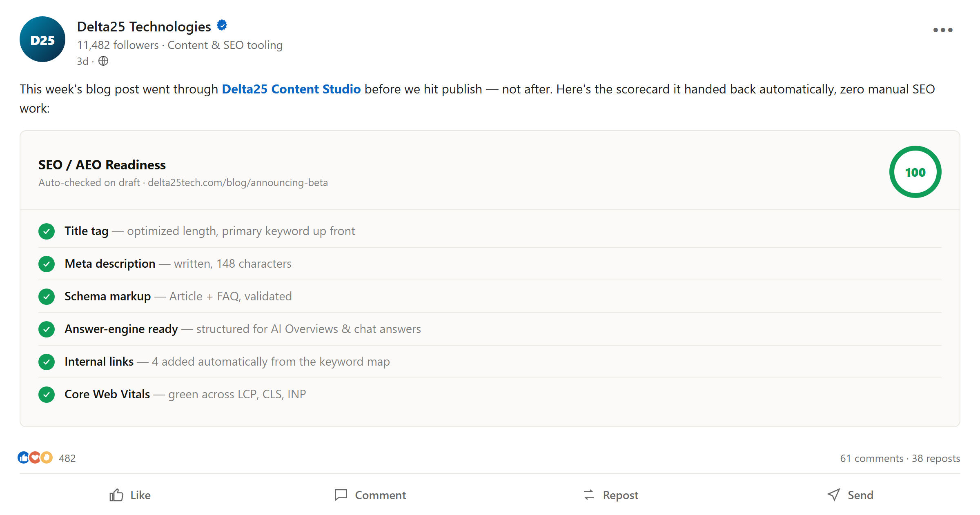This screenshot has height=515, width=980.
Task: Open the 482 reactions count
Action: (x=67, y=458)
